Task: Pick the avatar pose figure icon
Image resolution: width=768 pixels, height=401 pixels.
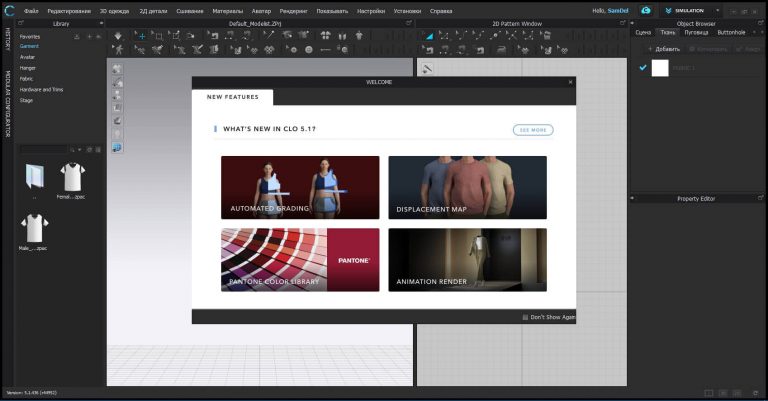Action: tap(118, 49)
